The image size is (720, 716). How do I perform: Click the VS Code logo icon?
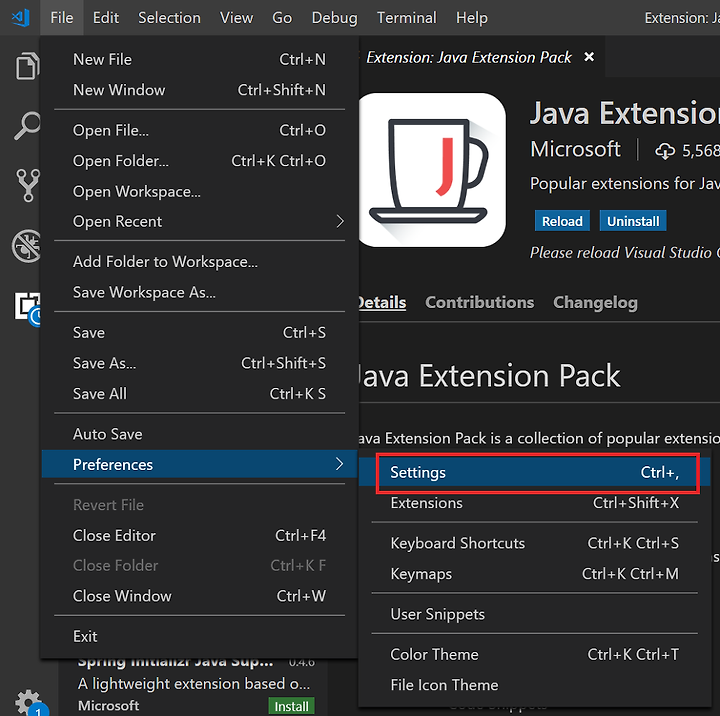[21, 18]
